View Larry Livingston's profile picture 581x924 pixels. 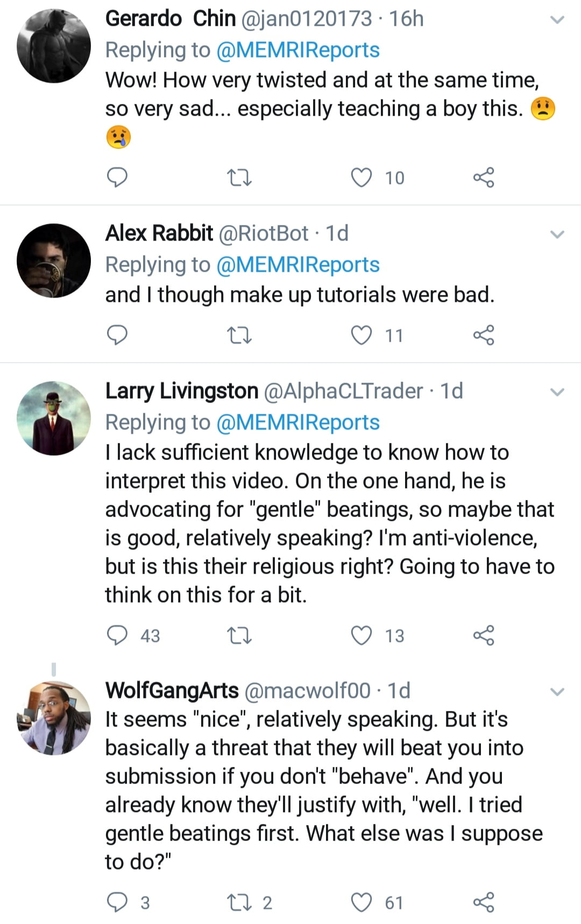click(54, 418)
